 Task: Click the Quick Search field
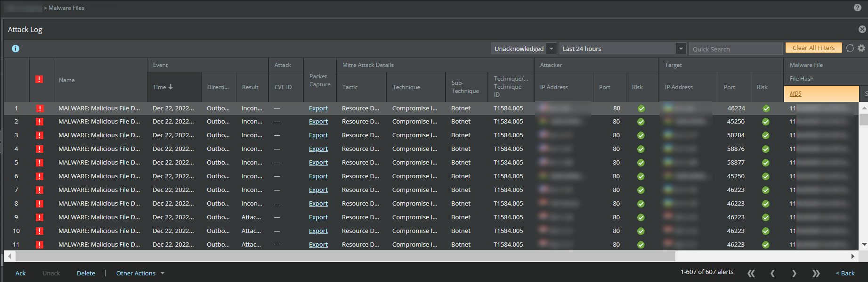point(736,49)
